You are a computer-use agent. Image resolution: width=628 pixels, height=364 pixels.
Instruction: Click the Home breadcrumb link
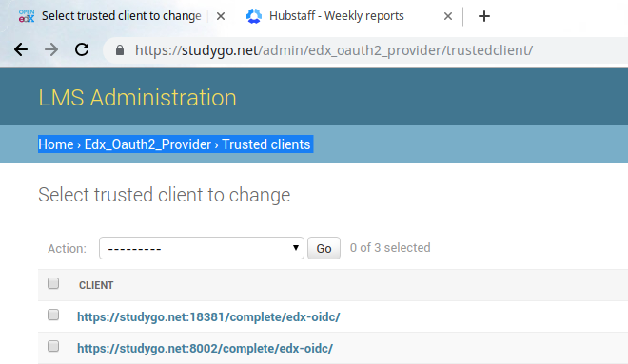(x=56, y=144)
